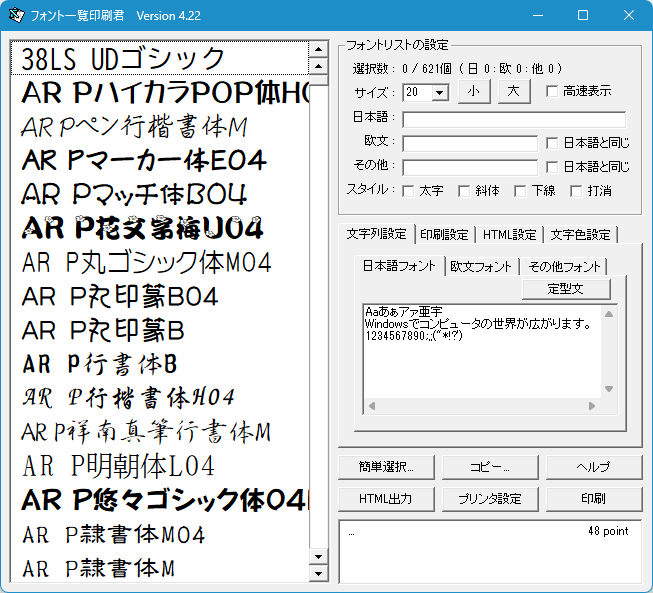653x593 pixels.
Task: Select font 38LS UDゴシック in list
Action: click(160, 58)
